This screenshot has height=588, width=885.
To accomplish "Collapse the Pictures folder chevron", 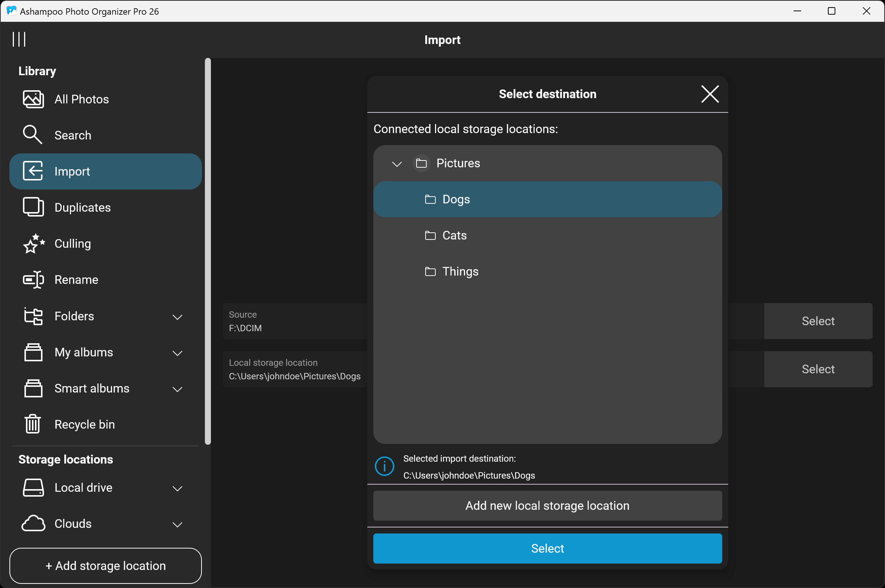I will pos(397,164).
